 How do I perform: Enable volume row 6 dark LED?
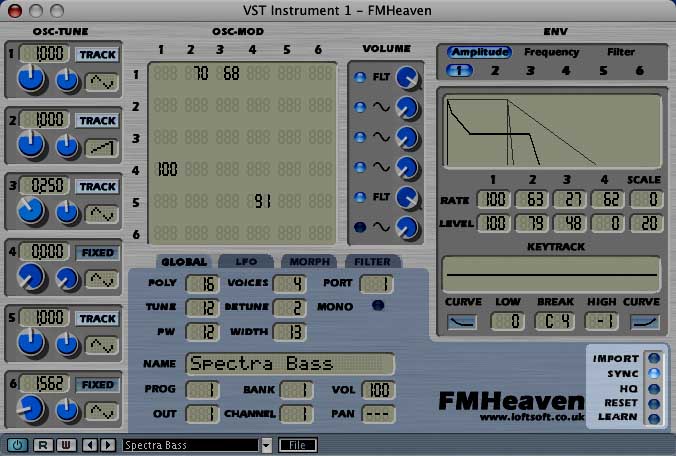(360, 227)
